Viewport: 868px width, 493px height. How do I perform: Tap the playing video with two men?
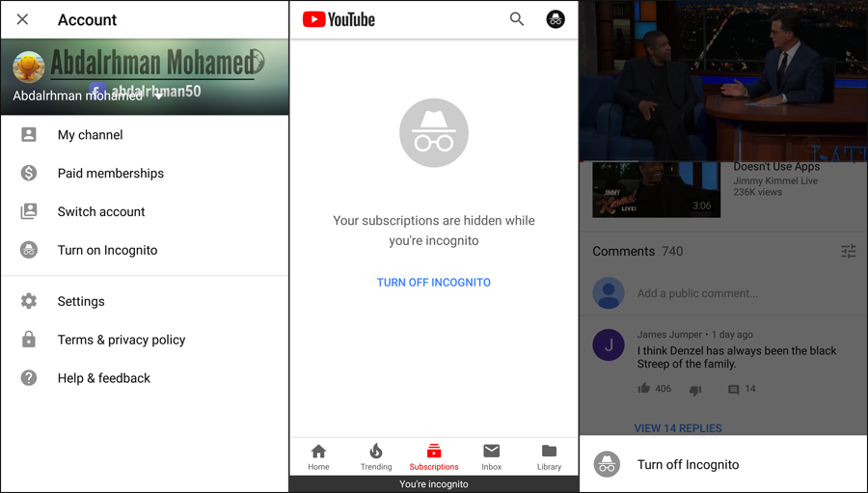pyautogui.click(x=723, y=81)
